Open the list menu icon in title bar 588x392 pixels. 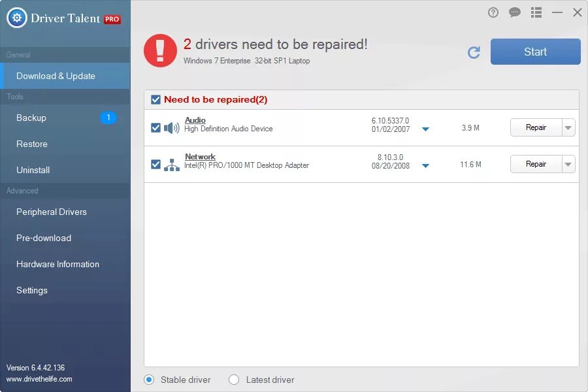pos(536,13)
